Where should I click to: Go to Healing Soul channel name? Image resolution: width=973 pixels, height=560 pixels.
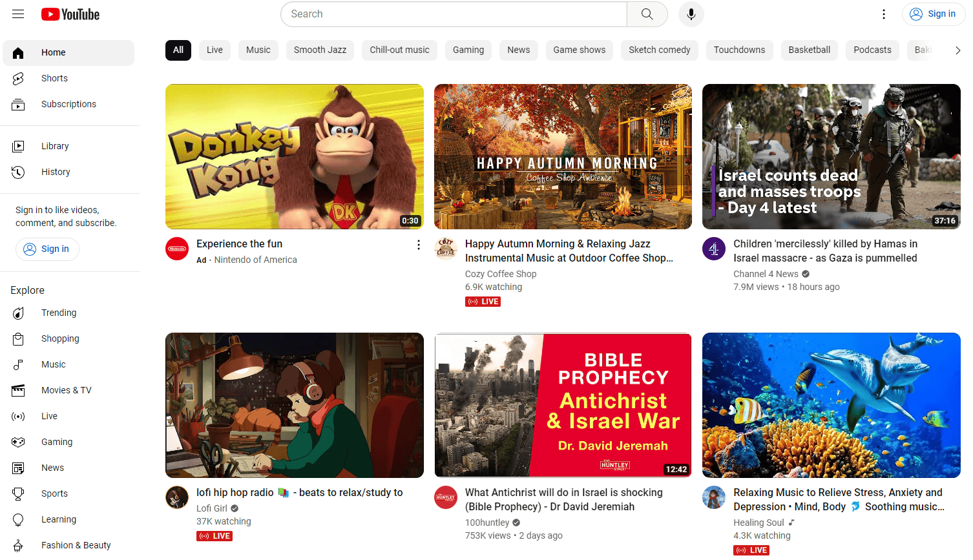tap(759, 523)
